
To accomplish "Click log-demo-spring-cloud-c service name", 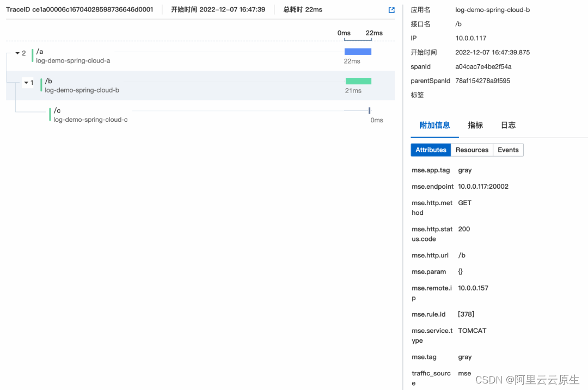I will [x=90, y=120].
